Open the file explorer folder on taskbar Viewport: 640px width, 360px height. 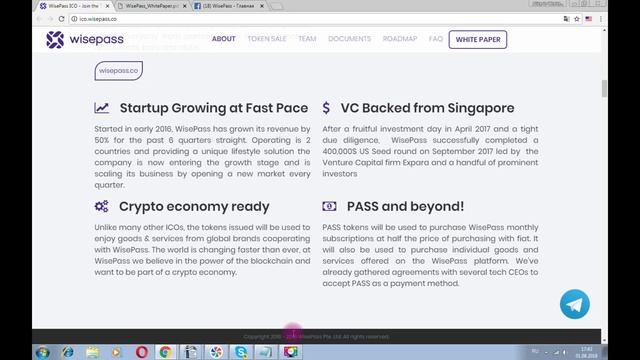coord(93,352)
